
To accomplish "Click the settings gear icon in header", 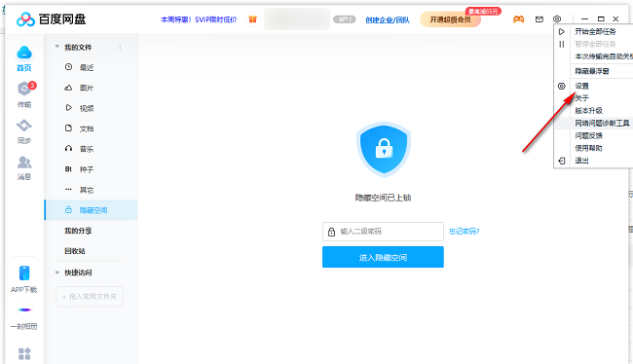I will coord(557,18).
